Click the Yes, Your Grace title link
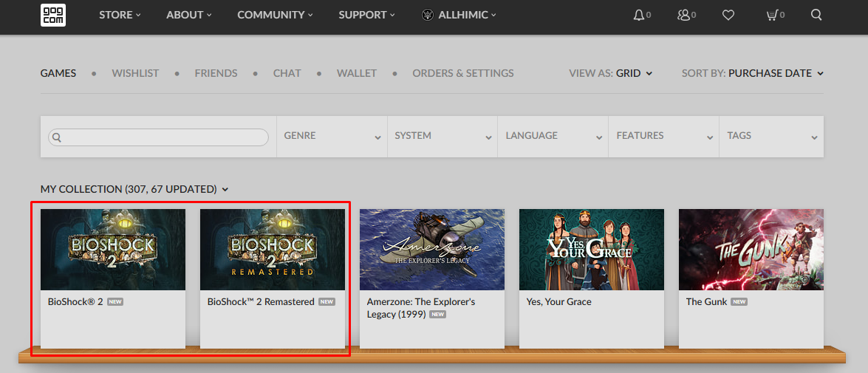 click(558, 301)
